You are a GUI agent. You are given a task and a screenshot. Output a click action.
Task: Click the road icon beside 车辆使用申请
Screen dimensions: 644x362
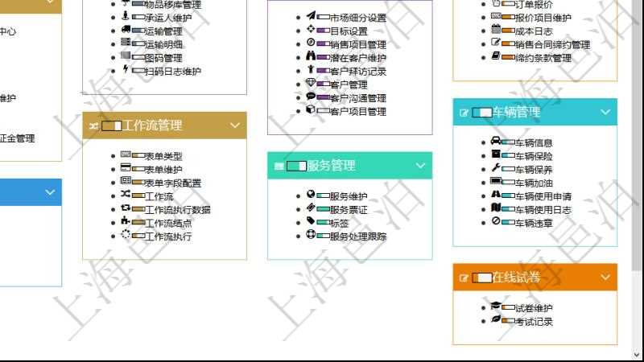point(496,194)
